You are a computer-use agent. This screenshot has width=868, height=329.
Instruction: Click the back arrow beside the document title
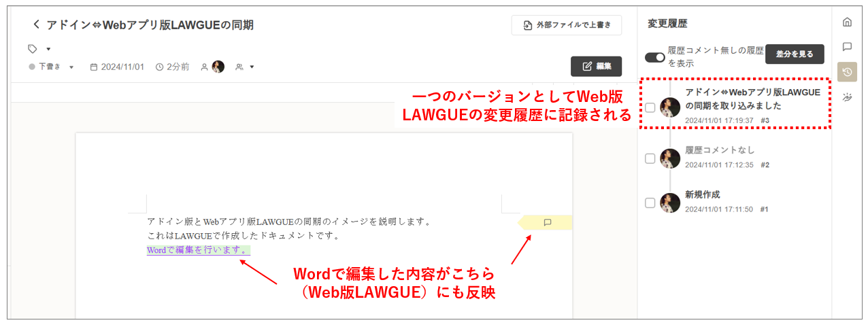click(36, 25)
